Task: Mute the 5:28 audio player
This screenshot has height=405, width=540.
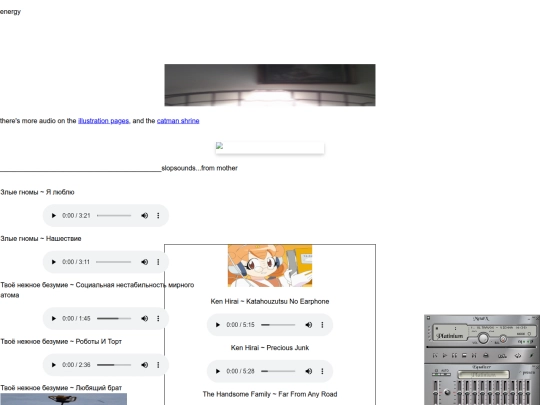Action: point(309,371)
